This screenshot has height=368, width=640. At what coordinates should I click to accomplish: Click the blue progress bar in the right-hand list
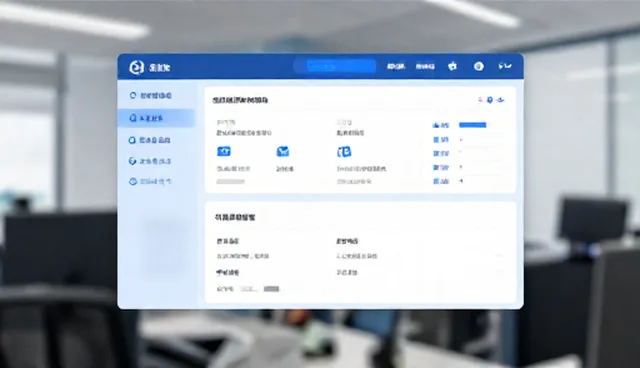click(473, 125)
